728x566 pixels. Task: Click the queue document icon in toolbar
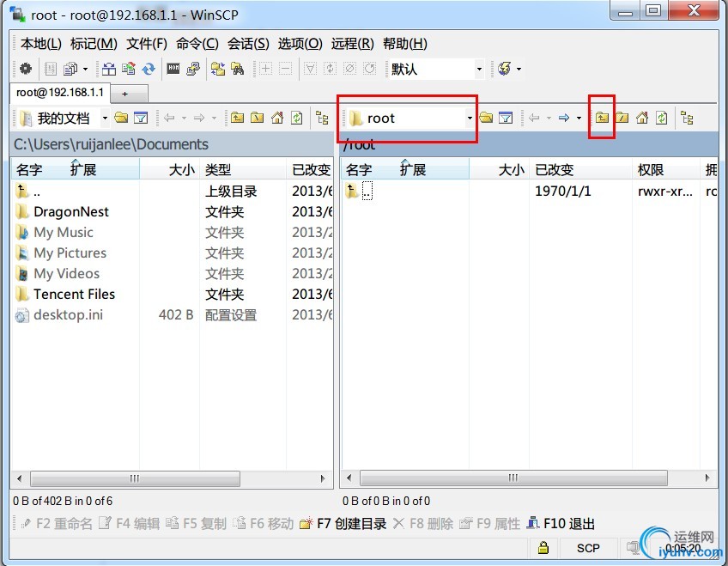coord(51,69)
